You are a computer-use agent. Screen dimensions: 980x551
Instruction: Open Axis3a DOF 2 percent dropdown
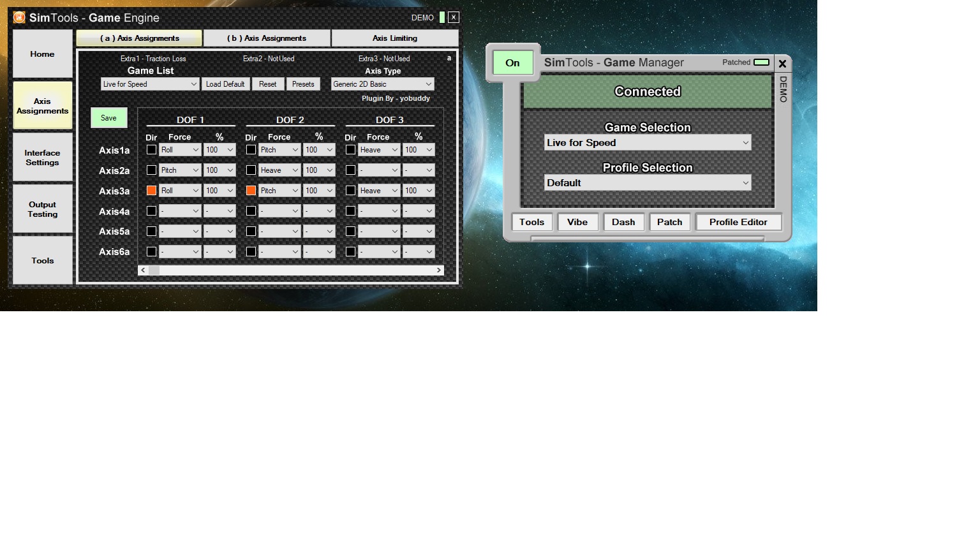pyautogui.click(x=319, y=191)
